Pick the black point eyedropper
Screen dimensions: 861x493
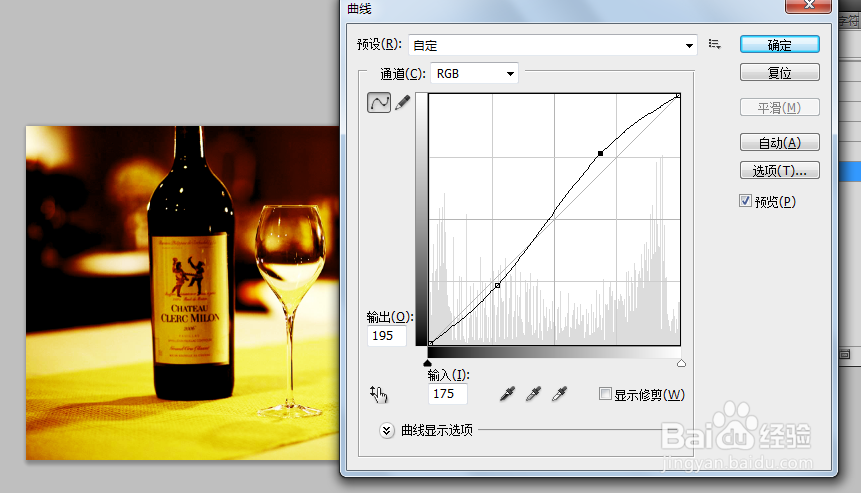coord(507,394)
